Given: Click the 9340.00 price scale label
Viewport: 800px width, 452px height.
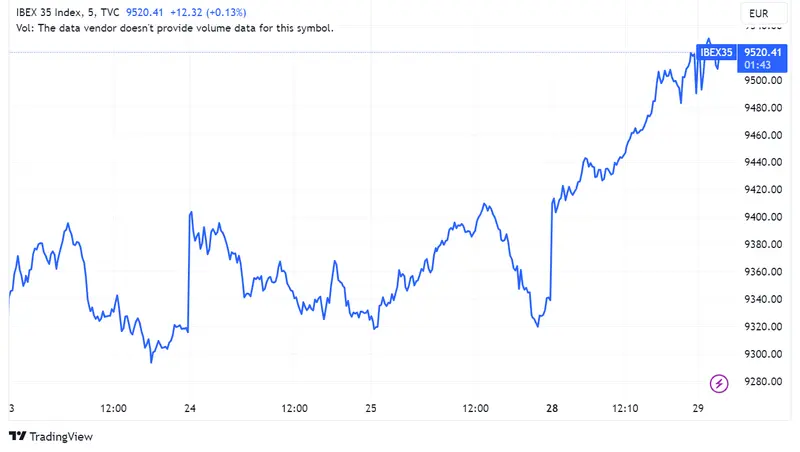Looking at the screenshot, I should [x=762, y=299].
